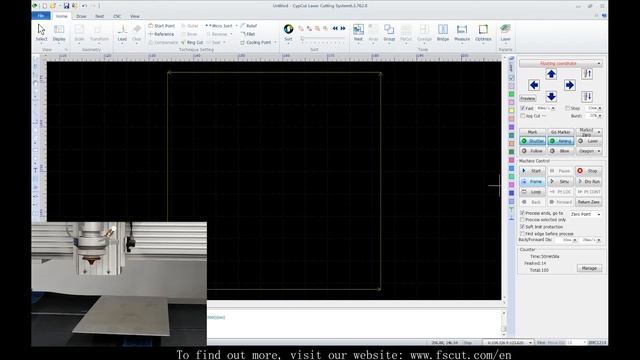Jog laser head down with the down arrow
Image resolution: width=640 pixels, height=360 pixels.
pos(551,96)
